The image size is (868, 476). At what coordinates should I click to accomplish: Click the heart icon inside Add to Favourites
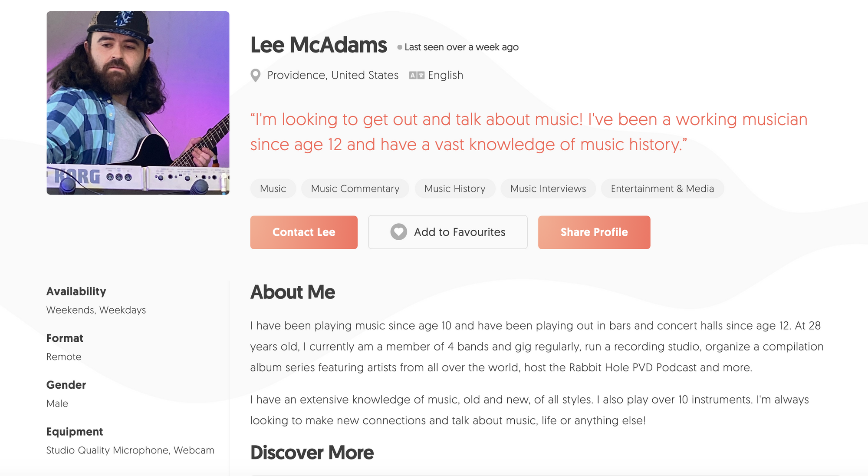399,232
